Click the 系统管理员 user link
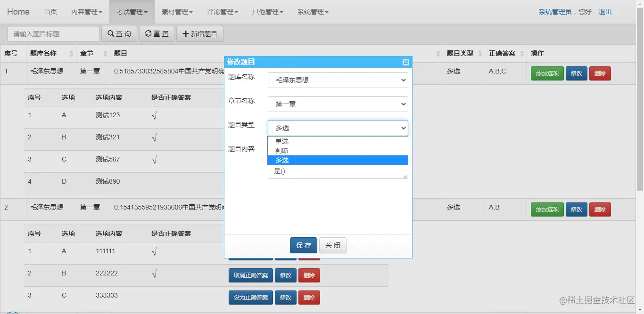 555,12
